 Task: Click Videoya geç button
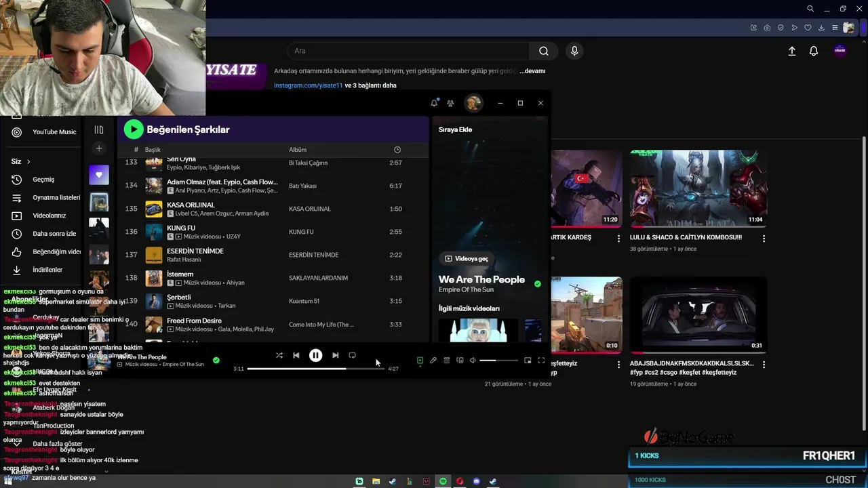coord(466,258)
